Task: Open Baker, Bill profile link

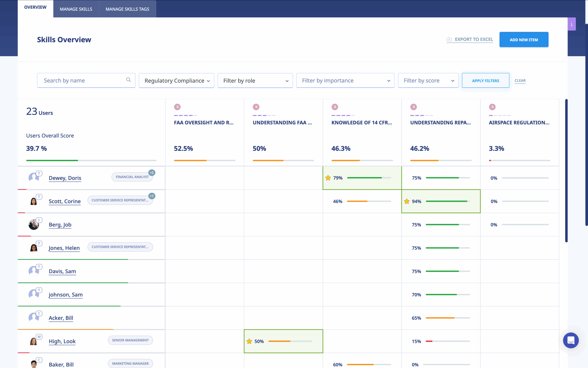Action: coord(61,365)
